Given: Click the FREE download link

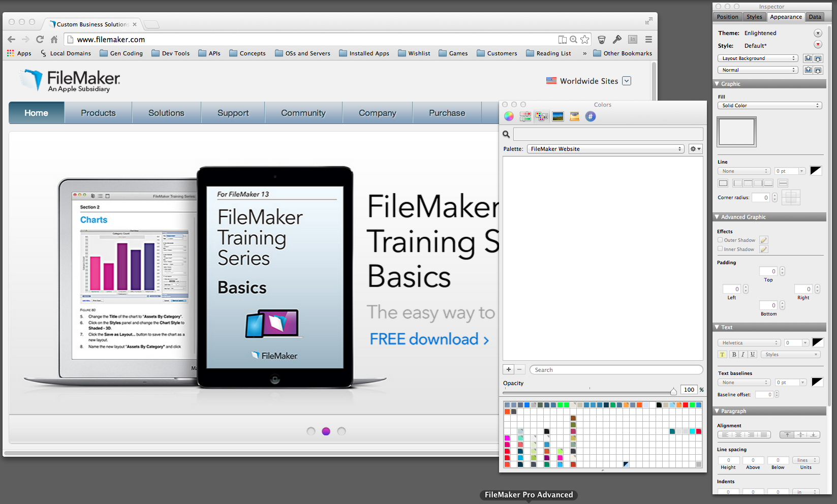Looking at the screenshot, I should pos(429,339).
